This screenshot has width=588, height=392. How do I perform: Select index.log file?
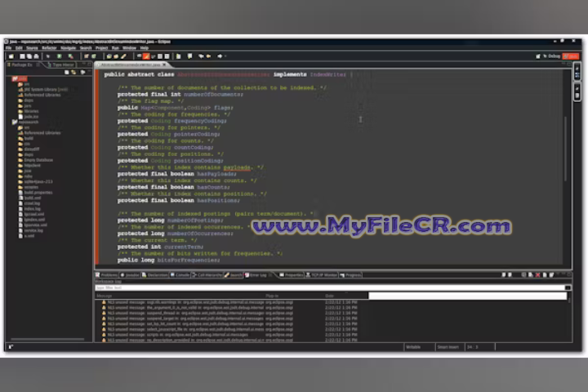click(29, 209)
